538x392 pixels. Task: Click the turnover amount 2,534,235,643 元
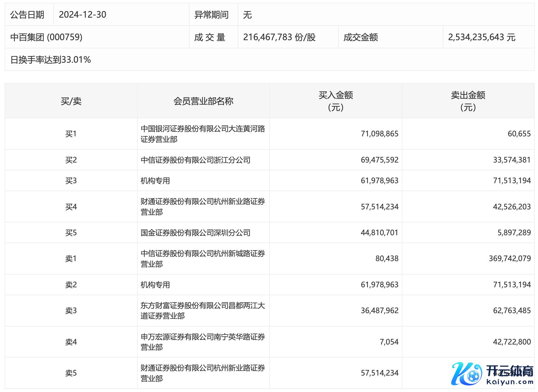point(481,37)
